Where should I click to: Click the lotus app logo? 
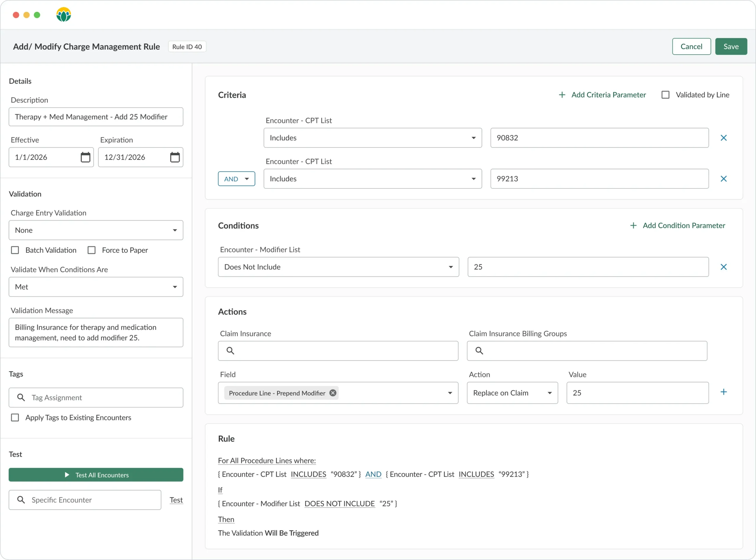click(64, 15)
